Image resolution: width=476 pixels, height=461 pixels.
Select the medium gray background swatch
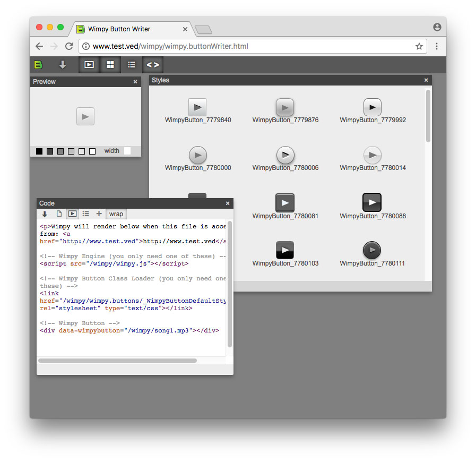[60, 151]
